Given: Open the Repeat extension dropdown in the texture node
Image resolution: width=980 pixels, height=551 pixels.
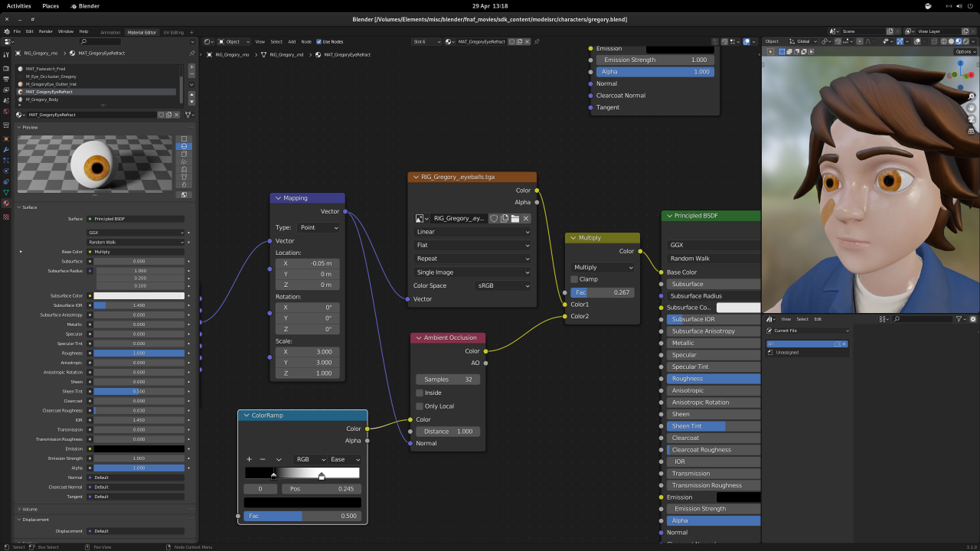Looking at the screenshot, I should [472, 259].
